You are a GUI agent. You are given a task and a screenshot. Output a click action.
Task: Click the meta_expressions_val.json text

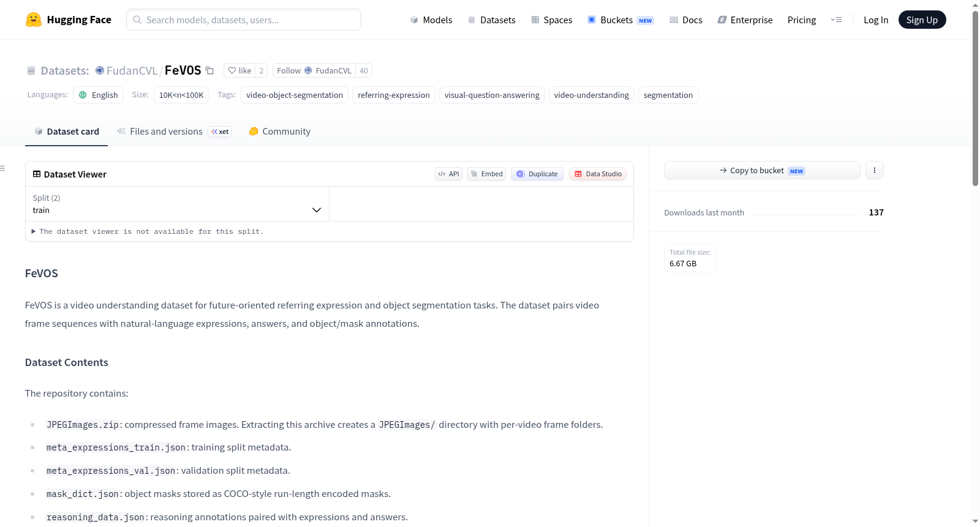[x=111, y=471]
